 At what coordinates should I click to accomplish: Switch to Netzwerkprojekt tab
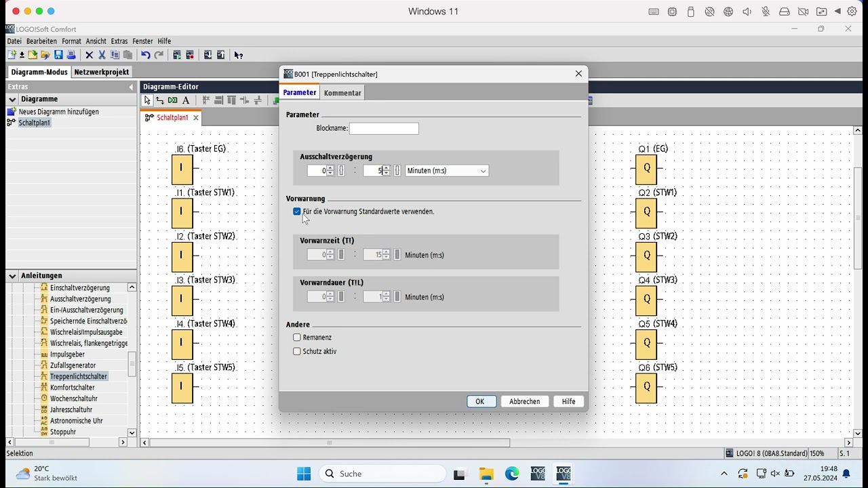102,72
